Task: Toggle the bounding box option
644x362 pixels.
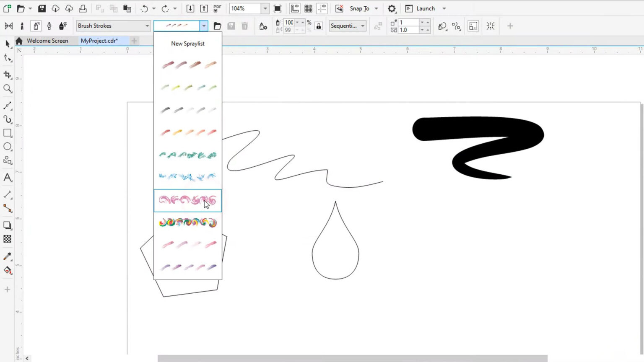Action: (473, 26)
